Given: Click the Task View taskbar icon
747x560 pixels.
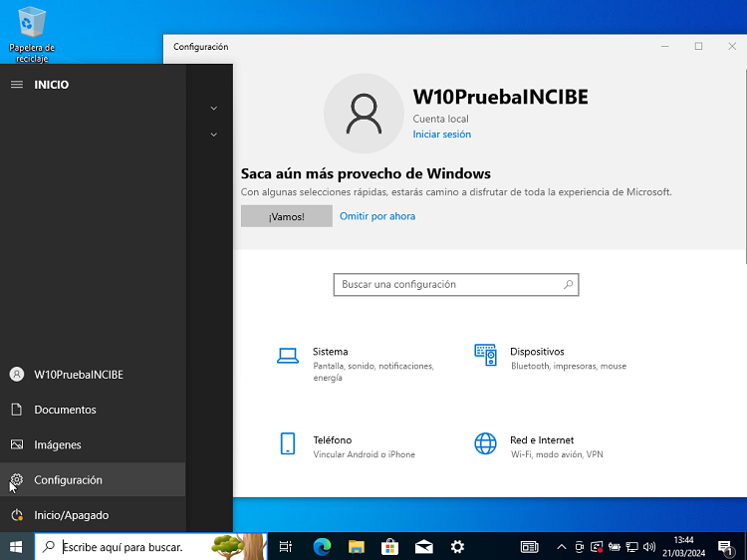Looking at the screenshot, I should pyautogui.click(x=286, y=546).
